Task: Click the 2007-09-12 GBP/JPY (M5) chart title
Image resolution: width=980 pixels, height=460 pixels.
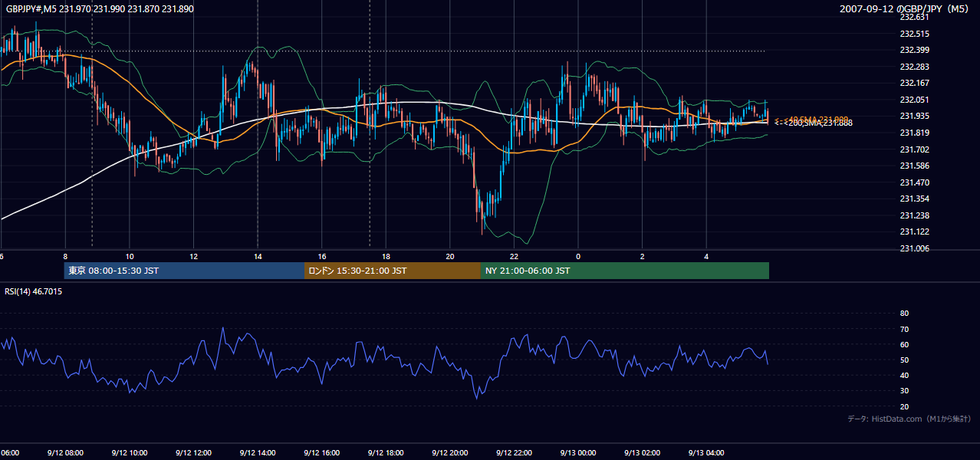Action: click(x=906, y=8)
